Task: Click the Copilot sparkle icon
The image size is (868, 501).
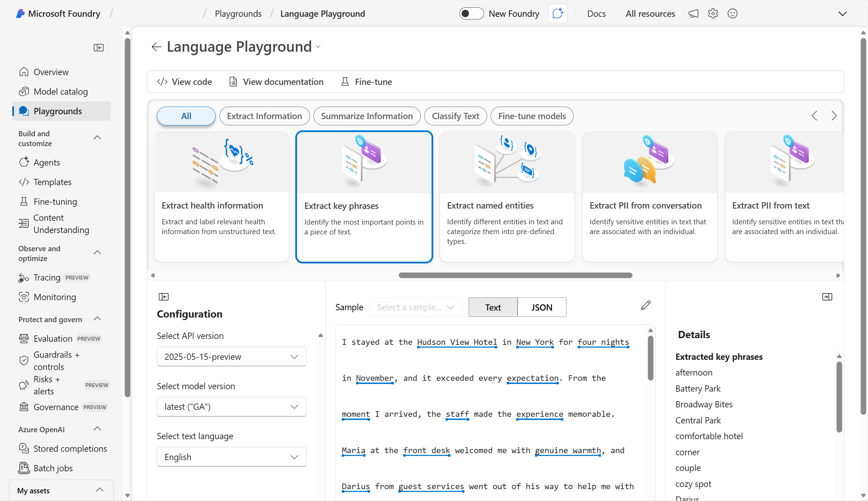Action: coord(557,14)
